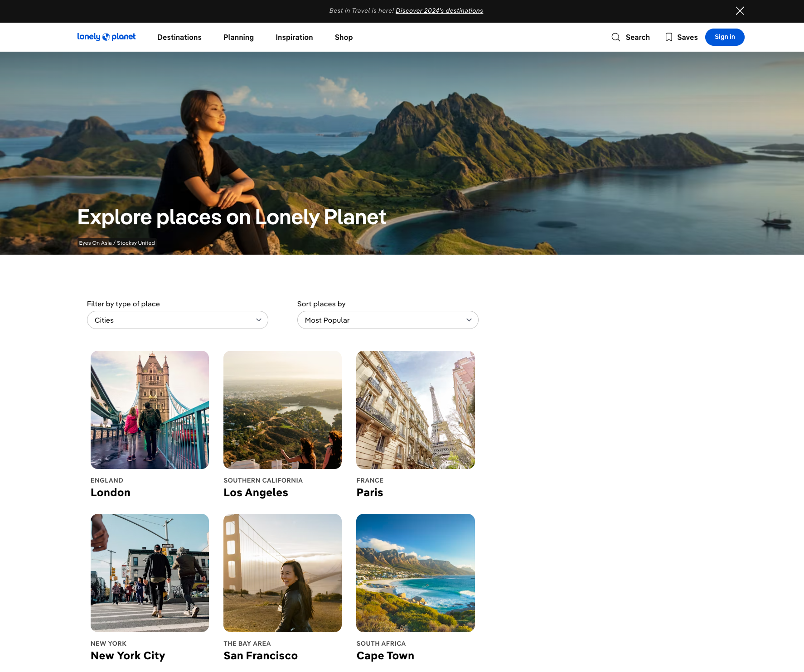Image resolution: width=804 pixels, height=672 pixels.
Task: Click the Cape Town title
Action: (385, 656)
